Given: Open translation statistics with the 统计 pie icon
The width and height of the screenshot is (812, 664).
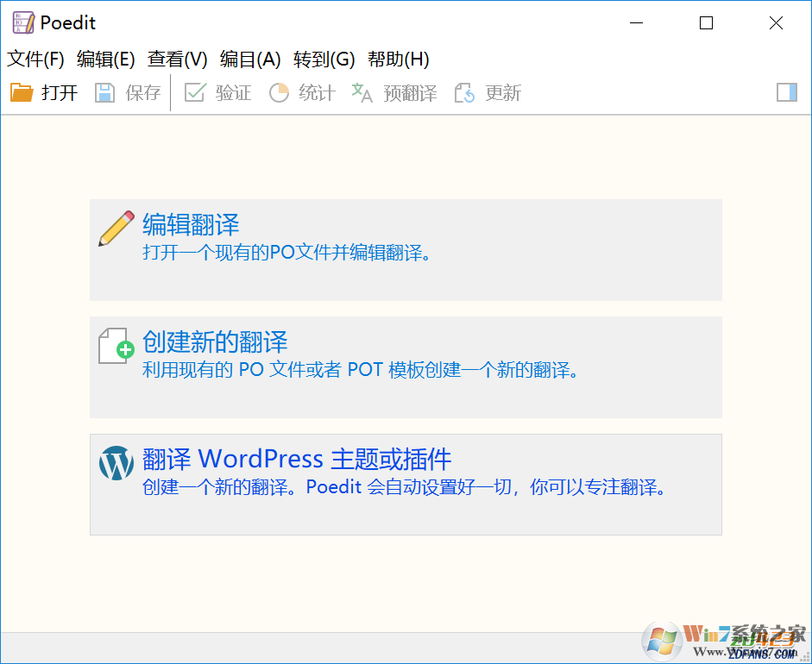Looking at the screenshot, I should click(279, 92).
